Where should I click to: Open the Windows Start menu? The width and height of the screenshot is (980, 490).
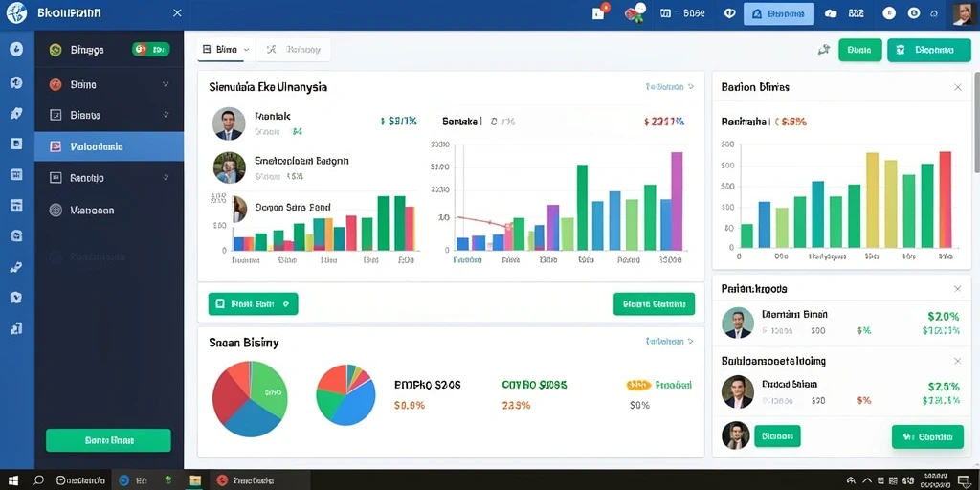[13, 480]
